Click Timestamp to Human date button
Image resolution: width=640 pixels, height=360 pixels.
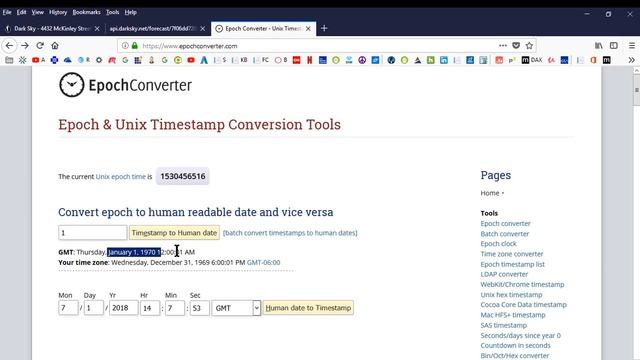[x=174, y=233]
